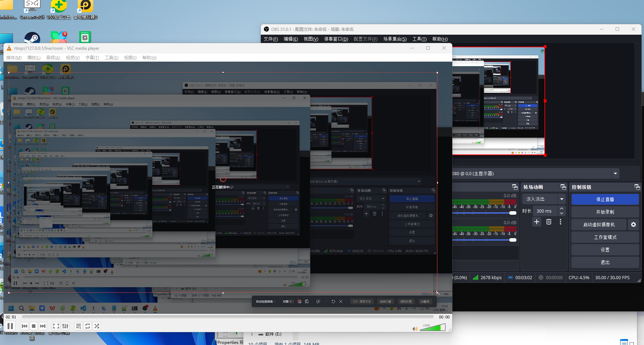Mute VLC audio via speaker icon
This screenshot has width=644, height=345.
pos(415,329)
